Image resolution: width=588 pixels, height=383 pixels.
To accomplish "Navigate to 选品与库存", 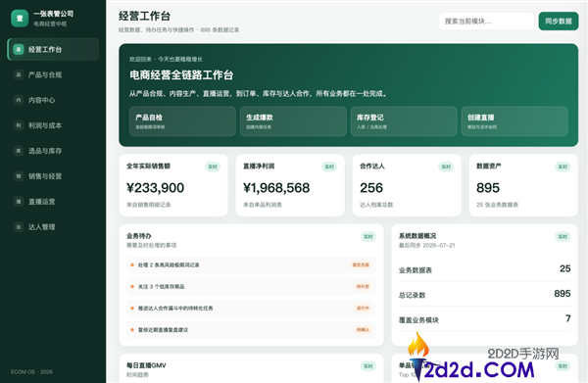I will [x=53, y=151].
